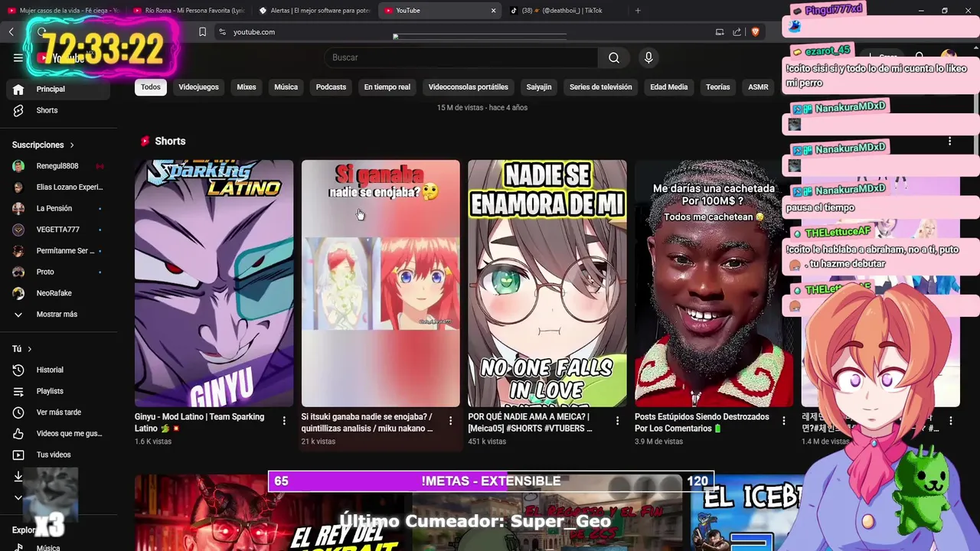Close the YouTube browser tab
This screenshot has height=551, width=980.
click(x=493, y=11)
